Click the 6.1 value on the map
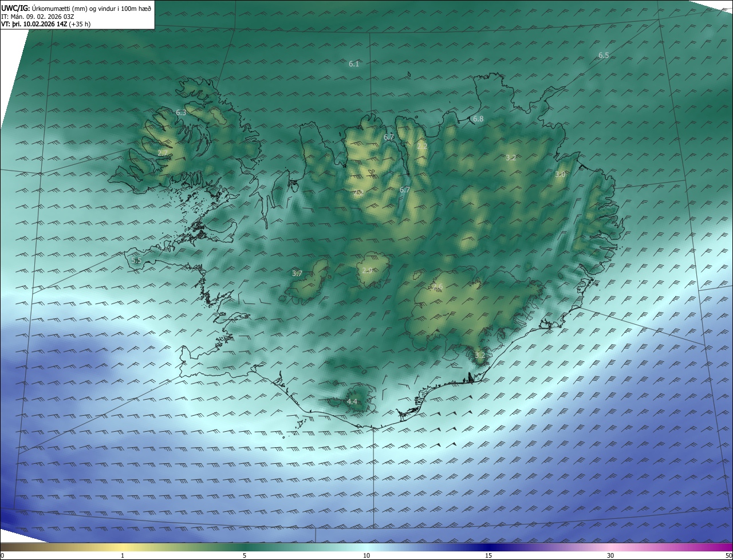The image size is (733, 560). tap(354, 64)
